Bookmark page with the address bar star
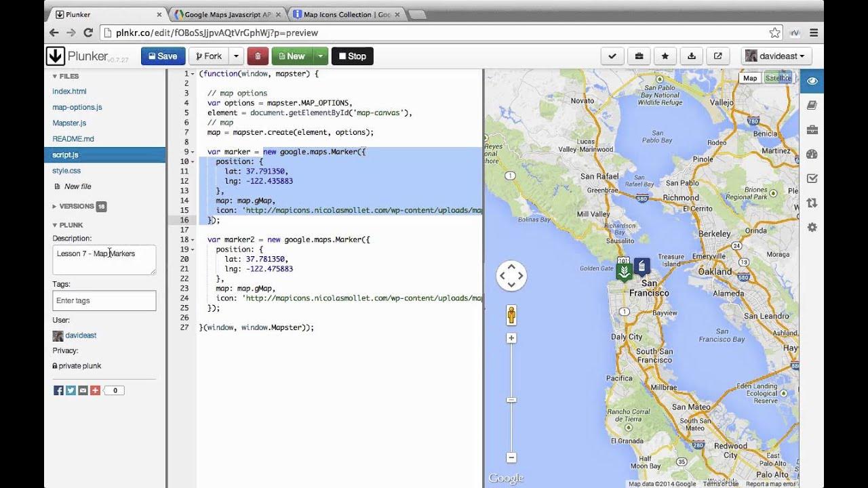The width and height of the screenshot is (868, 488). point(774,33)
